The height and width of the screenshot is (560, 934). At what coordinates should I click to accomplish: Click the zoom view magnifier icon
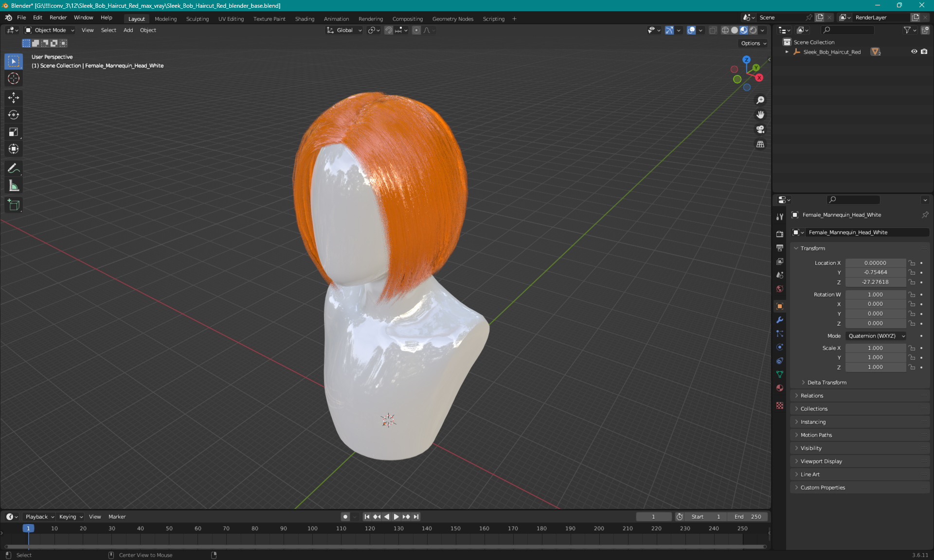point(760,100)
